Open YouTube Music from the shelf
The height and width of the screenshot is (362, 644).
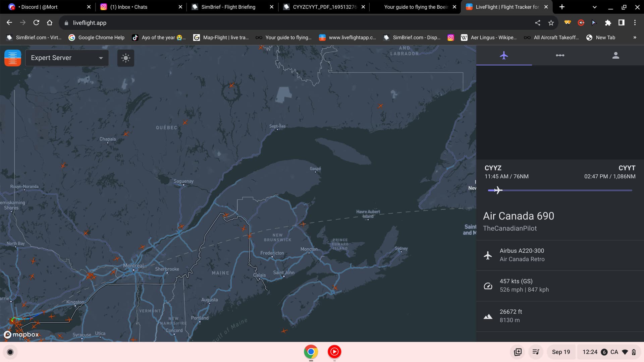point(334,352)
